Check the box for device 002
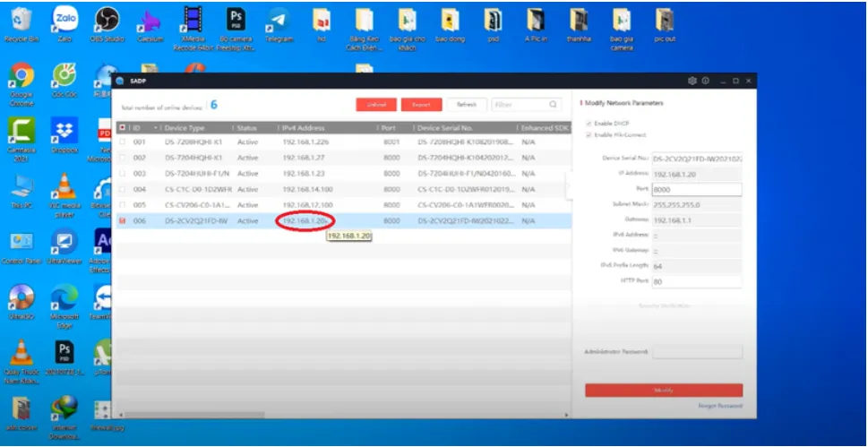Image resolution: width=868 pixels, height=447 pixels. pyautogui.click(x=123, y=158)
